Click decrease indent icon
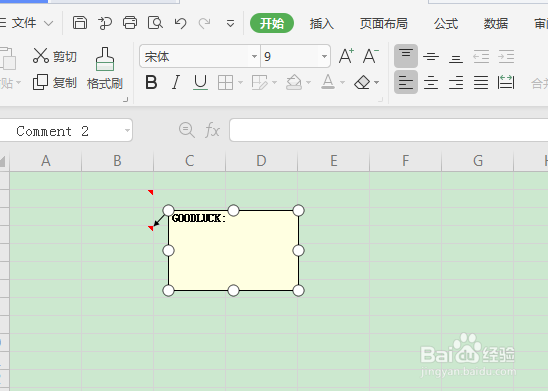Screen dimensions: 548x391 [481, 56]
